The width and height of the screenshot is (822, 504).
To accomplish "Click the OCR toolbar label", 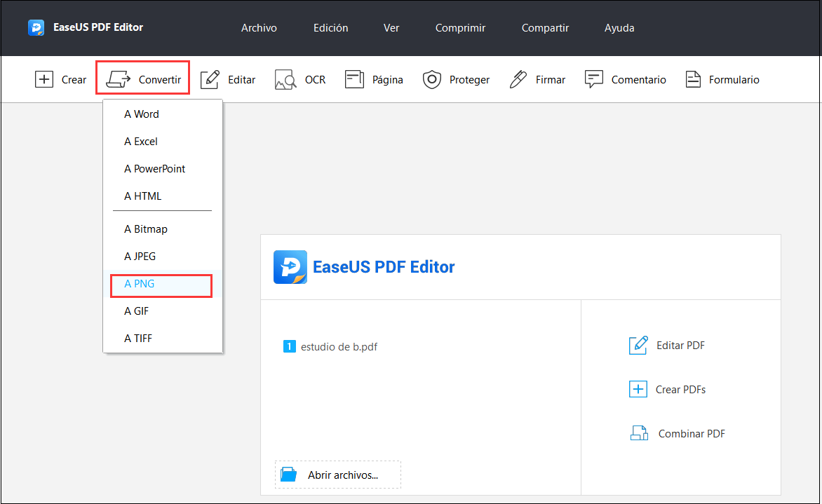I will 315,80.
